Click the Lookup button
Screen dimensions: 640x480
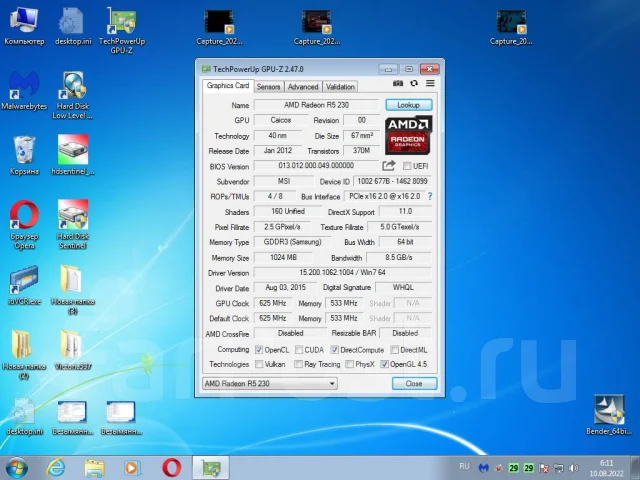point(409,105)
